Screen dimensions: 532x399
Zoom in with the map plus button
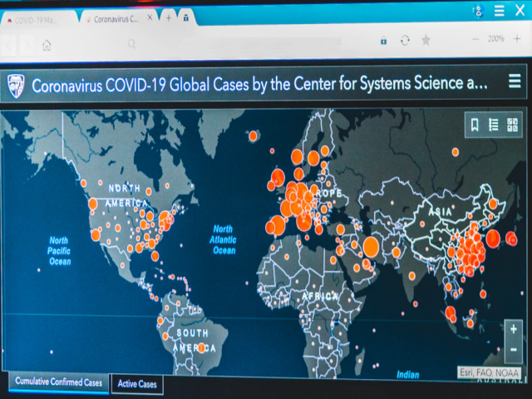tap(515, 330)
